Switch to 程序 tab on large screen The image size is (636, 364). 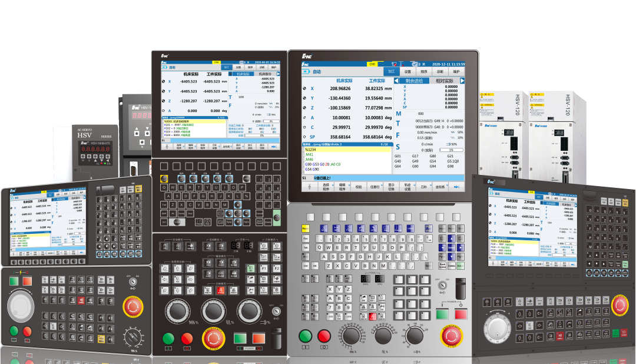pos(424,71)
